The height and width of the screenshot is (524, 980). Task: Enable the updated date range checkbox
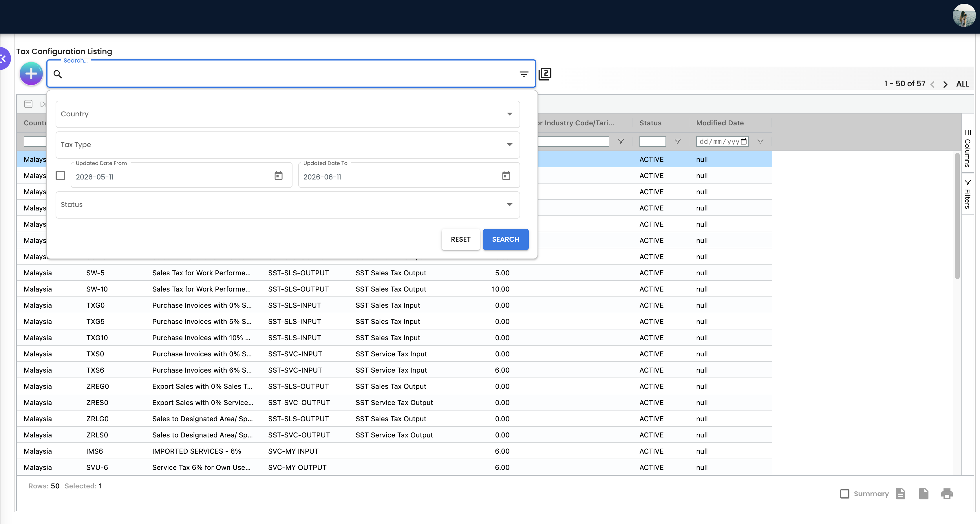[x=60, y=175]
